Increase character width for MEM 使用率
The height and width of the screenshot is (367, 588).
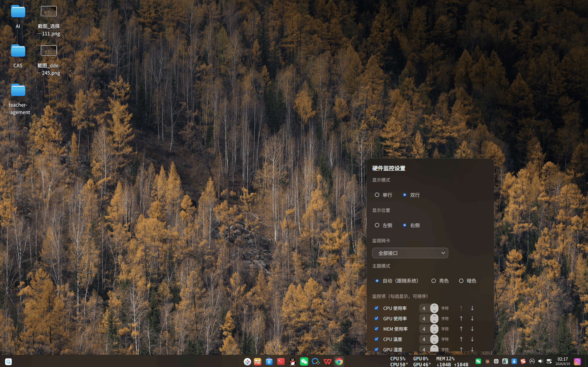click(434, 327)
